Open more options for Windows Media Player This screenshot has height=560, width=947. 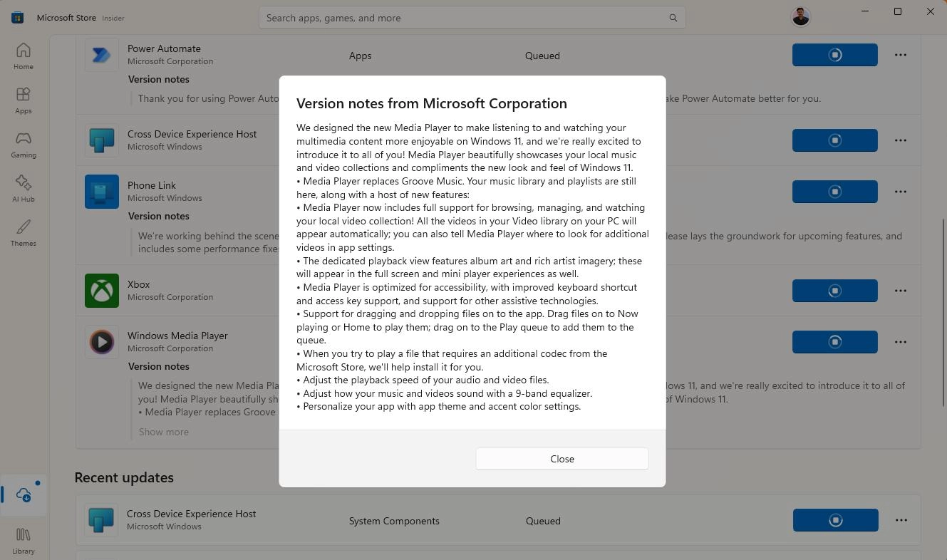click(901, 342)
